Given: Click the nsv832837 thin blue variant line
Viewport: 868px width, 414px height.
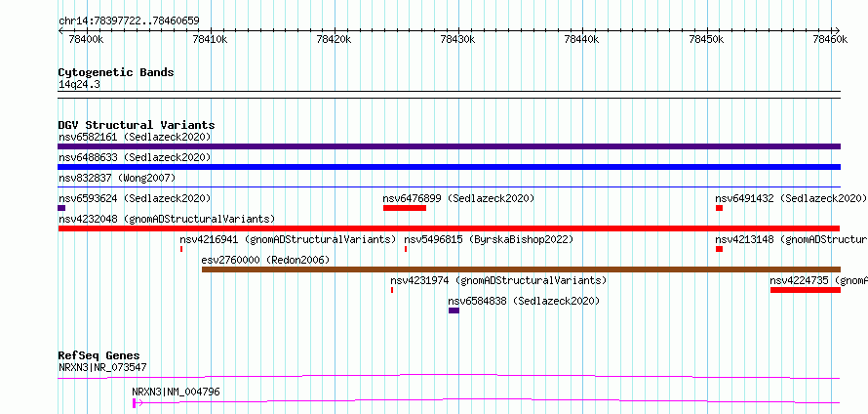Looking at the screenshot, I should coord(449,187).
